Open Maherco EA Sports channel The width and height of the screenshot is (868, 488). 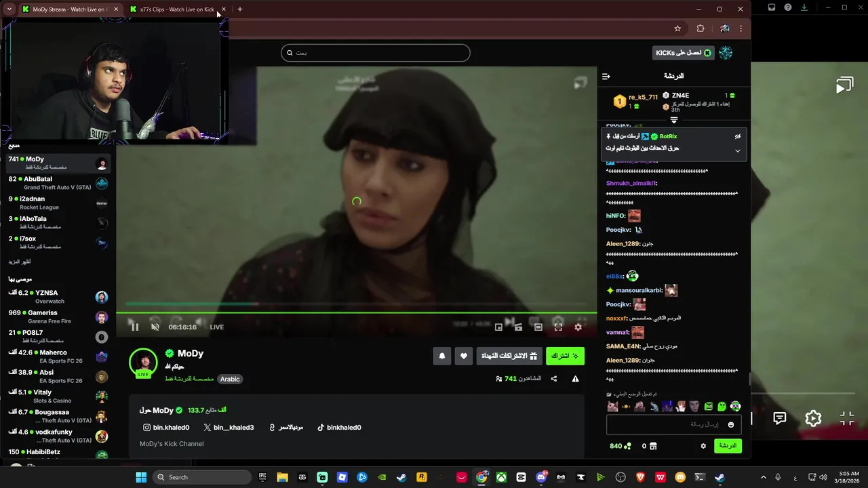[x=58, y=357]
